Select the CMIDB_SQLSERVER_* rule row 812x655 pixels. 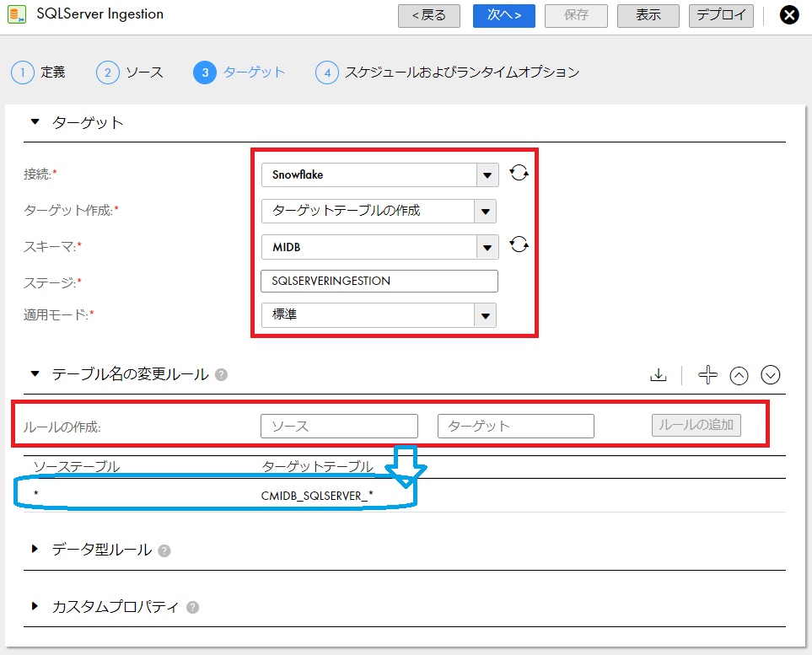405,496
